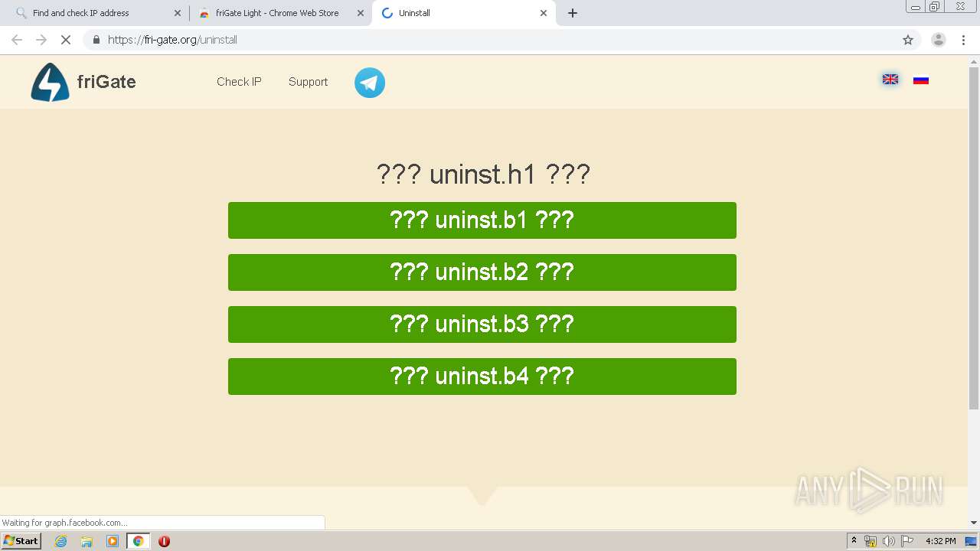Close the Find and check IP address tab
Image resolution: width=980 pixels, height=551 pixels.
[178, 13]
